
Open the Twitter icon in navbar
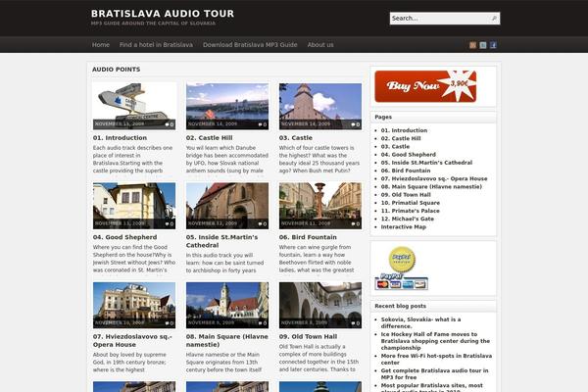pyautogui.click(x=483, y=45)
